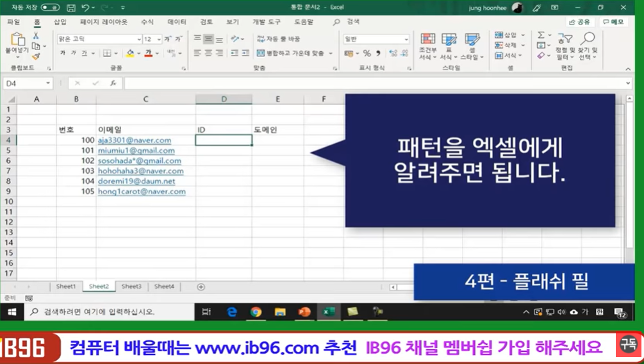Add a new sheet with plus button

(201, 286)
